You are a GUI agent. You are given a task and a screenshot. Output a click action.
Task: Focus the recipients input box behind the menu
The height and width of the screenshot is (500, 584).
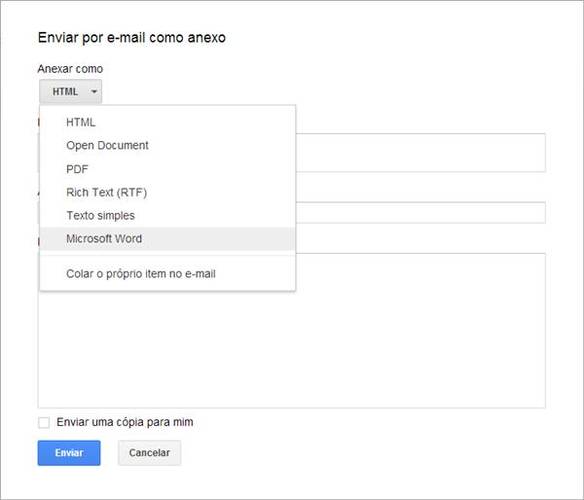pyautogui.click(x=420, y=152)
